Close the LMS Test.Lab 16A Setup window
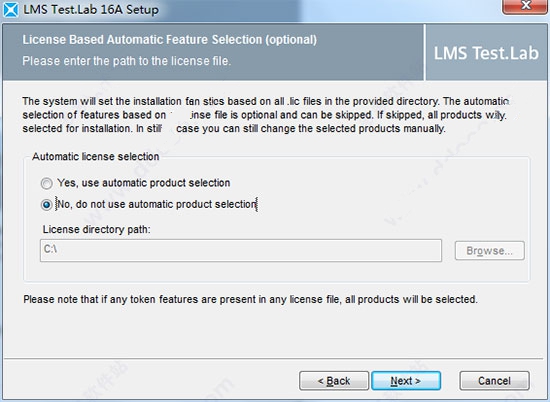 coord(525,6)
